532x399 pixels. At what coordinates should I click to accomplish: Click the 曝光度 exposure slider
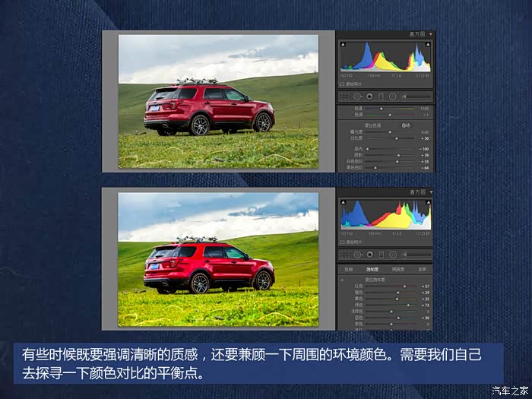389,132
